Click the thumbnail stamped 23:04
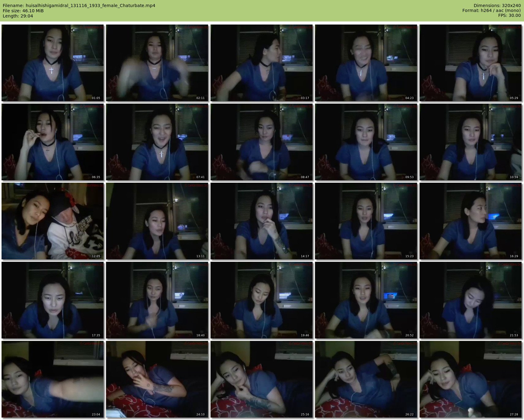 53,379
